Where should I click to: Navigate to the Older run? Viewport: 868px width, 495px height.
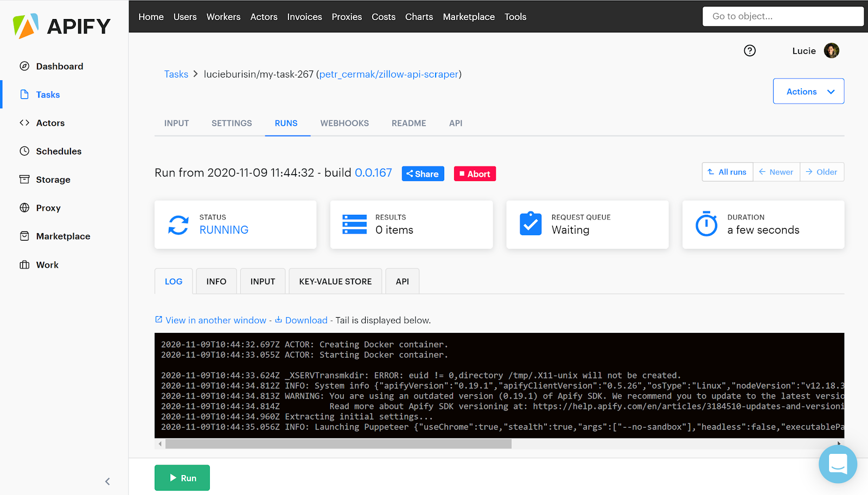(x=822, y=172)
